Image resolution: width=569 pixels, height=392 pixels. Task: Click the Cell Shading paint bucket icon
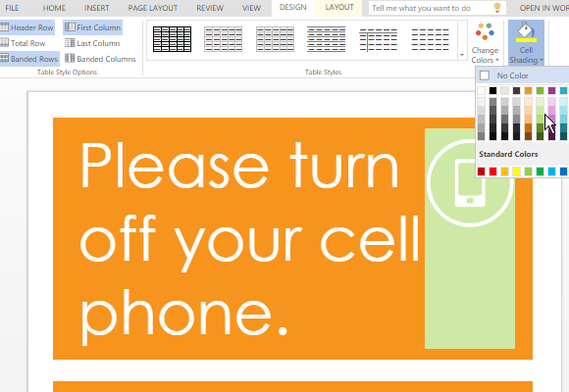pyautogui.click(x=526, y=33)
